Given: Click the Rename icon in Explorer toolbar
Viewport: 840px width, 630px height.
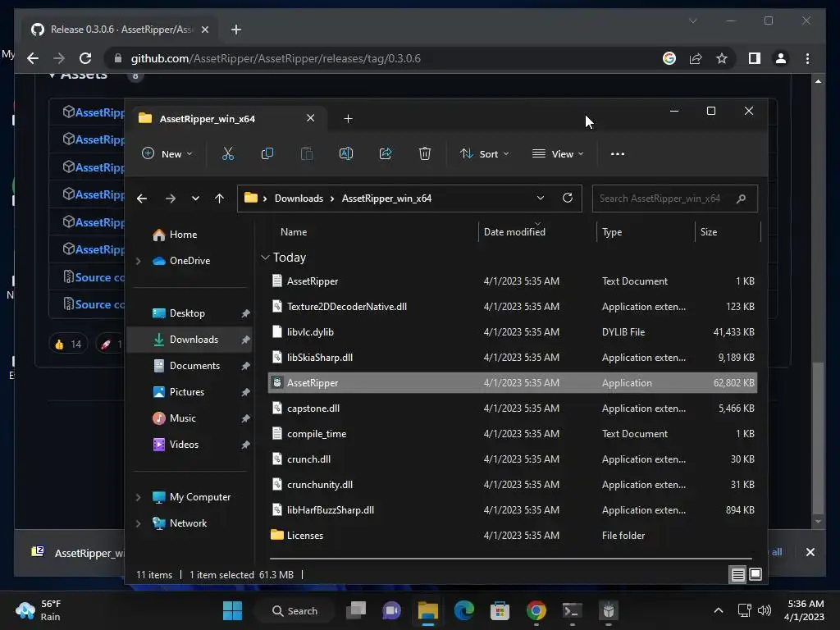Looking at the screenshot, I should pos(346,153).
